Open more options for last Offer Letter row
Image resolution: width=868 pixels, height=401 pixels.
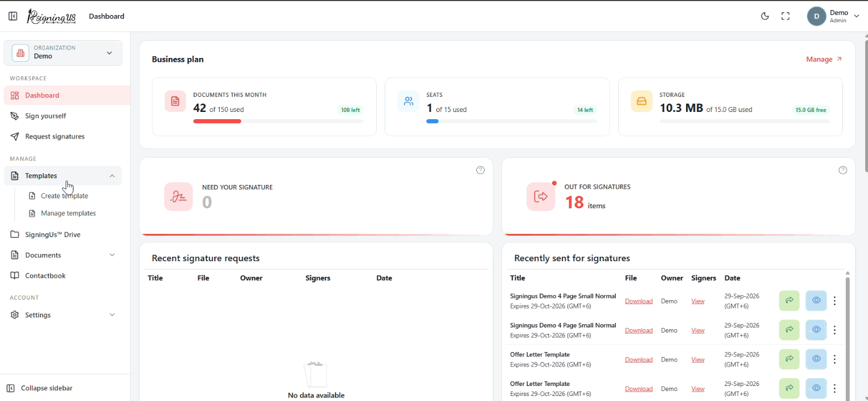point(835,388)
